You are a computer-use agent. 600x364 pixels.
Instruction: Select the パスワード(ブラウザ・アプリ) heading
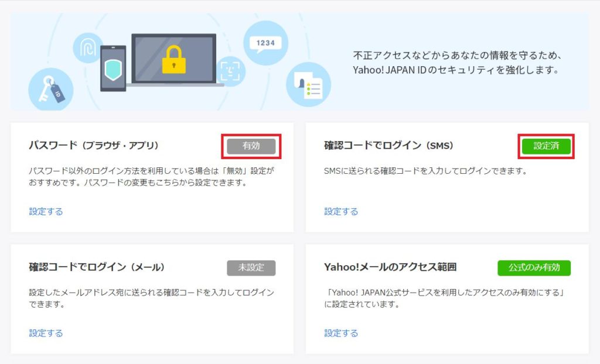(94, 145)
